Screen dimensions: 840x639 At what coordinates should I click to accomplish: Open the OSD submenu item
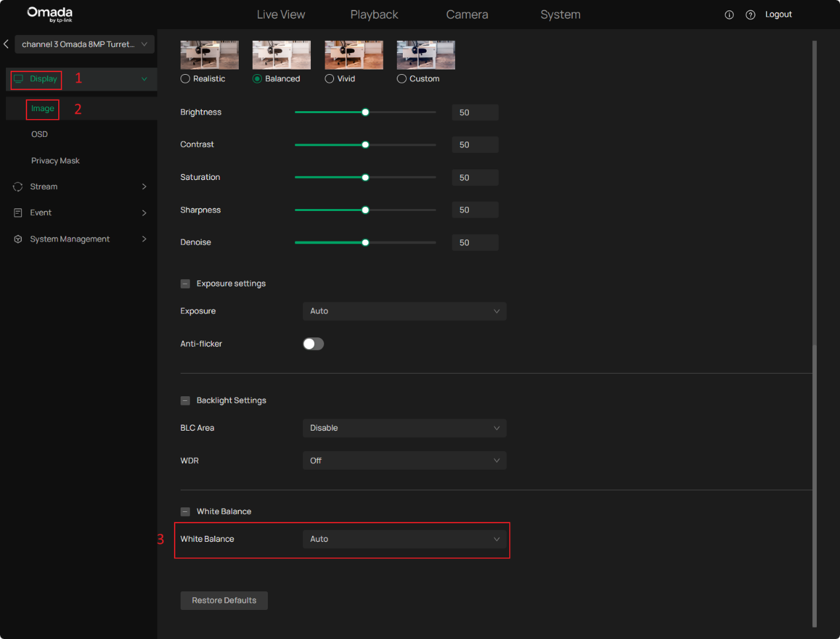point(40,134)
